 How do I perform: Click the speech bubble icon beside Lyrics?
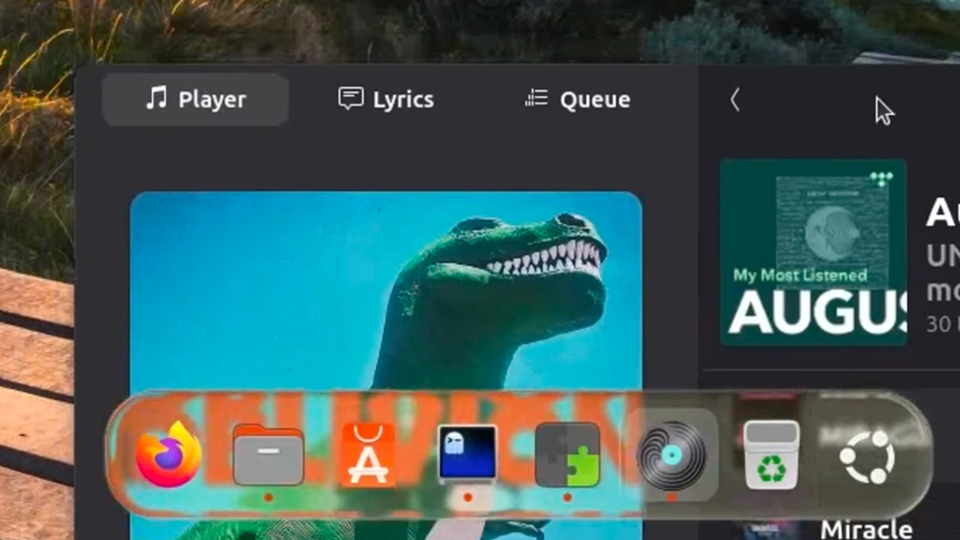tap(351, 99)
